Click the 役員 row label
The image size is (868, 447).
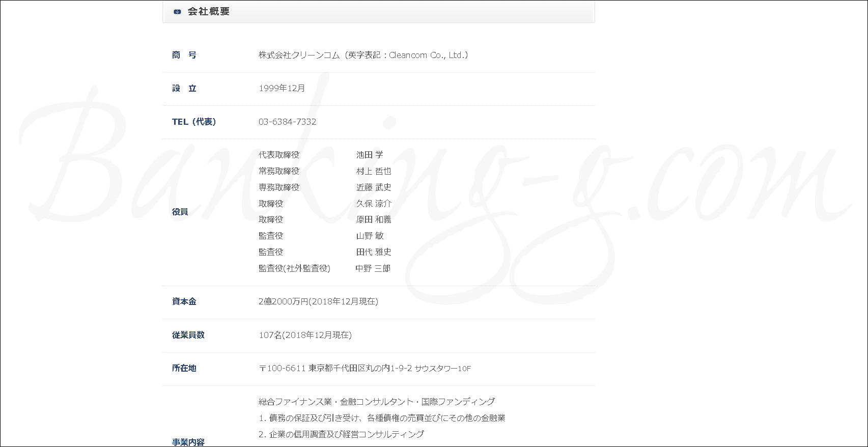(x=180, y=212)
